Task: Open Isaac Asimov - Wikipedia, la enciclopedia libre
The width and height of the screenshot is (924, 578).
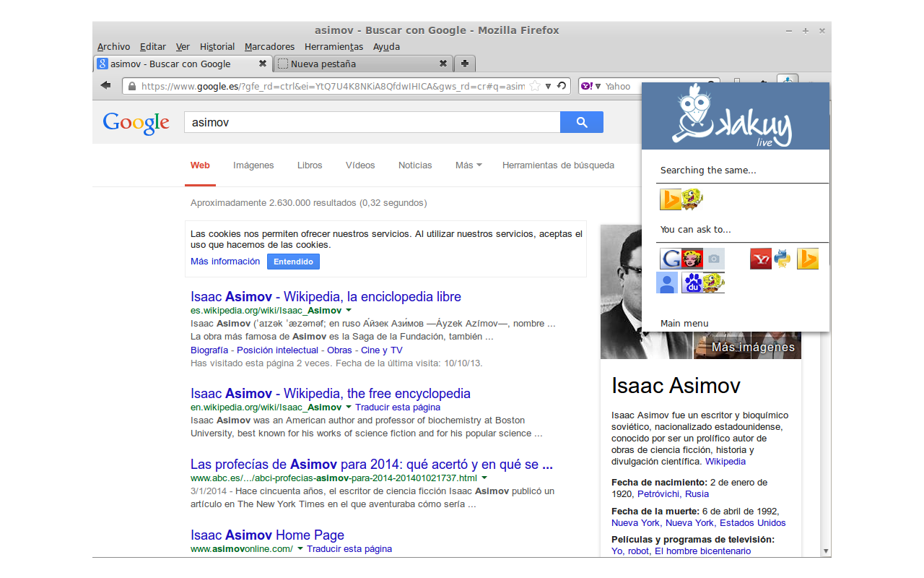Action: pyautogui.click(x=326, y=297)
